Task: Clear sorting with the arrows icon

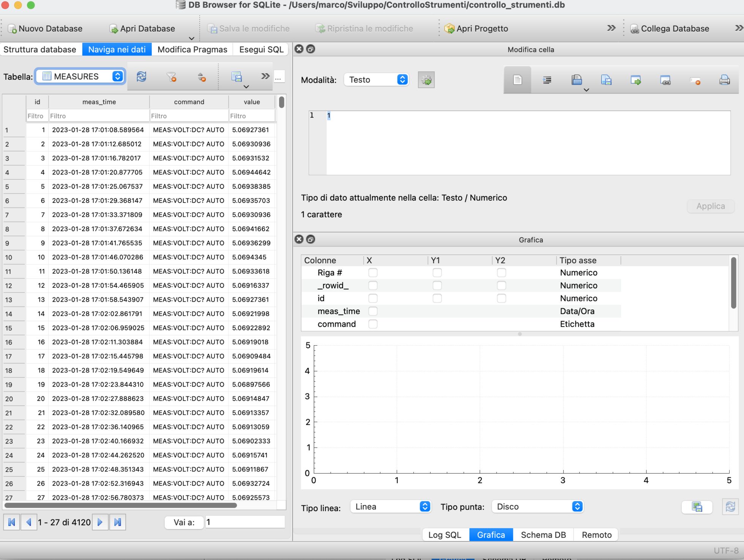Action: (x=202, y=77)
